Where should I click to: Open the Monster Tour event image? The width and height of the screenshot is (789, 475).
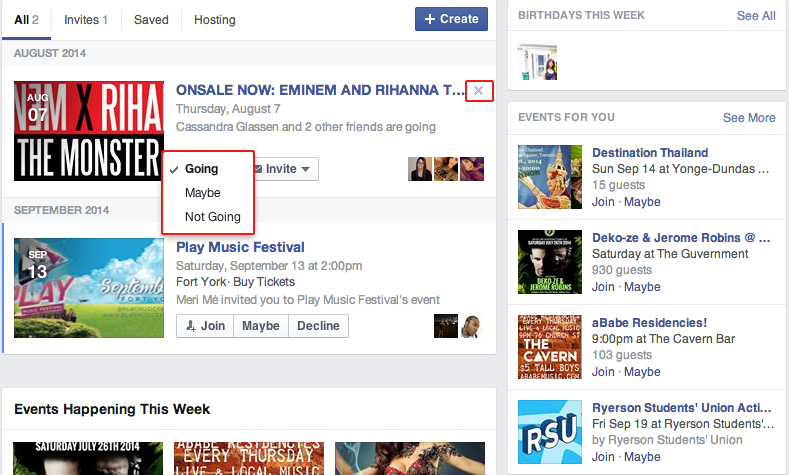point(89,131)
